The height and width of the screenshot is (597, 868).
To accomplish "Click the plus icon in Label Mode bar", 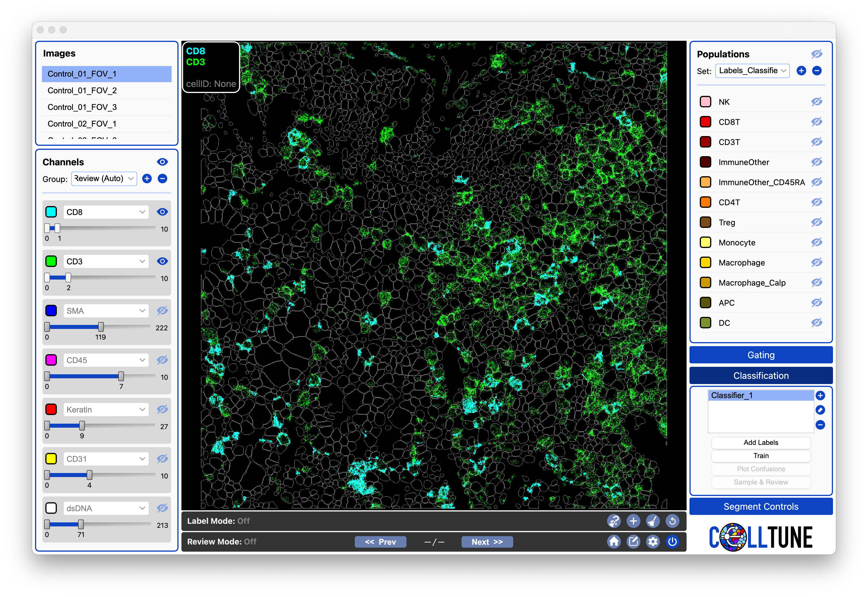I will coord(633,521).
